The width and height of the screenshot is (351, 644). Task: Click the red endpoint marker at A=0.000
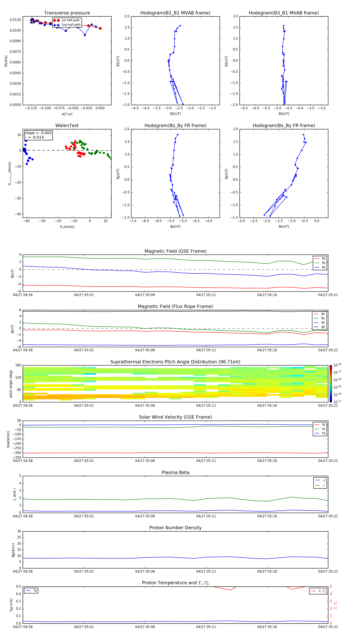click(x=100, y=28)
